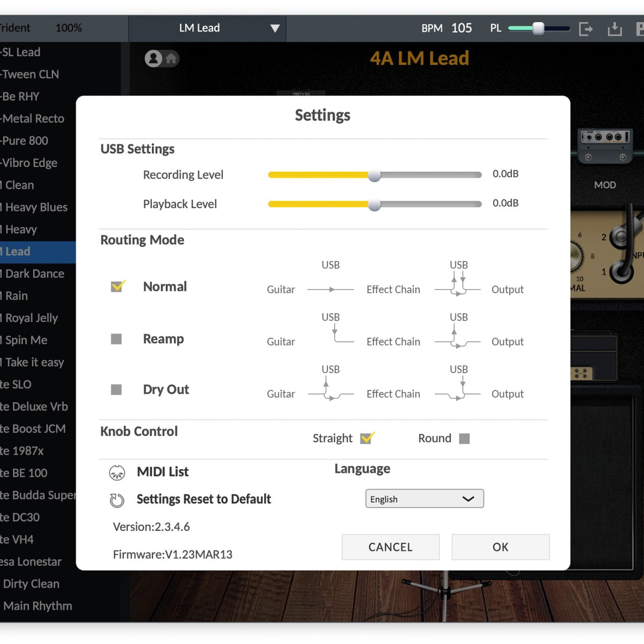
Task: Select the Dry Out routing checkbox
Action: tap(116, 390)
